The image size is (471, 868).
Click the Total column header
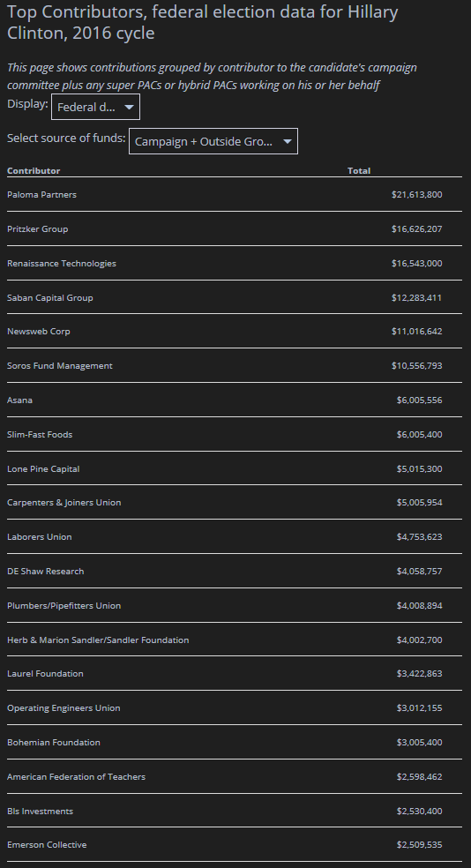click(359, 170)
